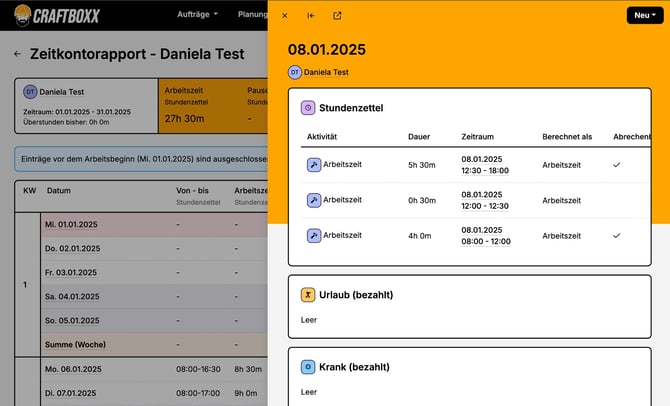Click the Krank (bezahlt) heading
This screenshot has height=406, width=670.
pyautogui.click(x=354, y=367)
